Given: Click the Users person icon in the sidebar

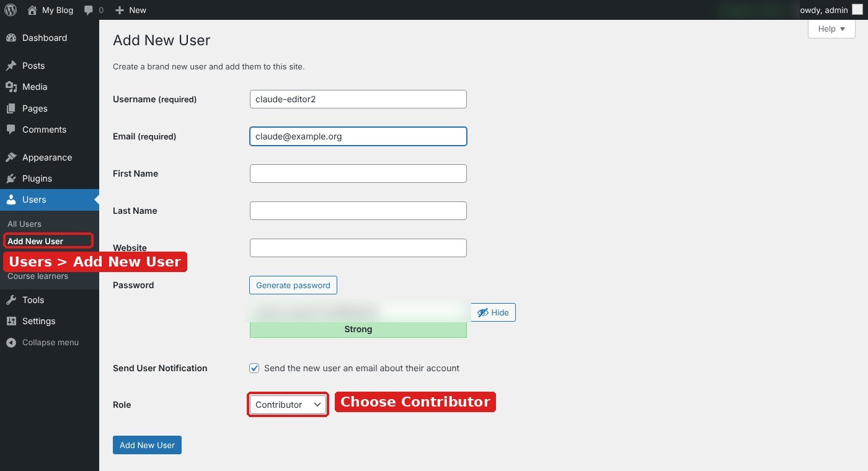Looking at the screenshot, I should 11,200.
